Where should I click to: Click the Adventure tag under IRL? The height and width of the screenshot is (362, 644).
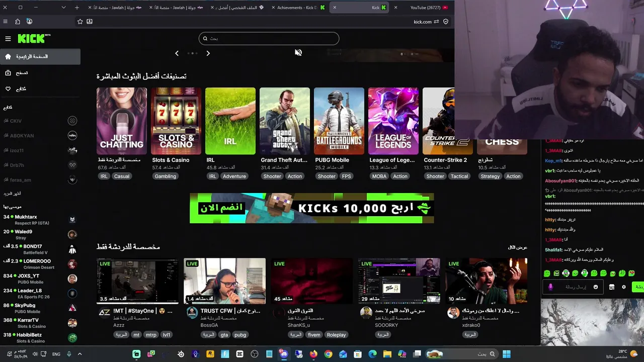click(234, 176)
